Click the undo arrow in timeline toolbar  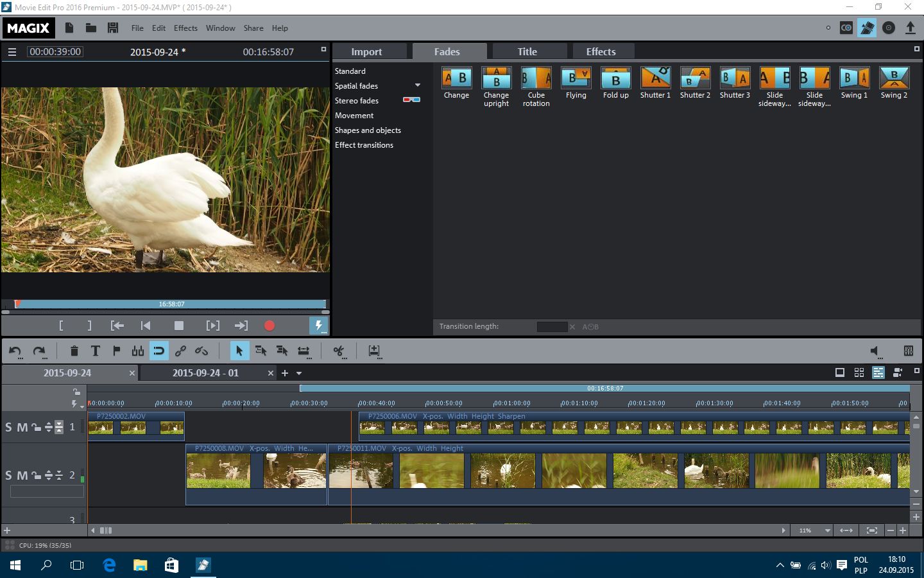tap(15, 351)
